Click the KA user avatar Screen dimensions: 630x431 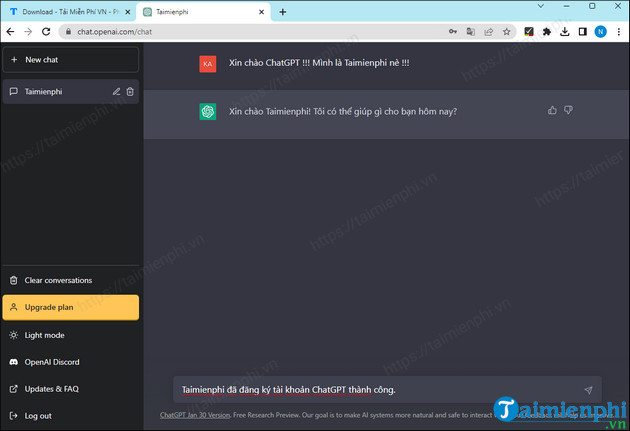click(x=208, y=64)
